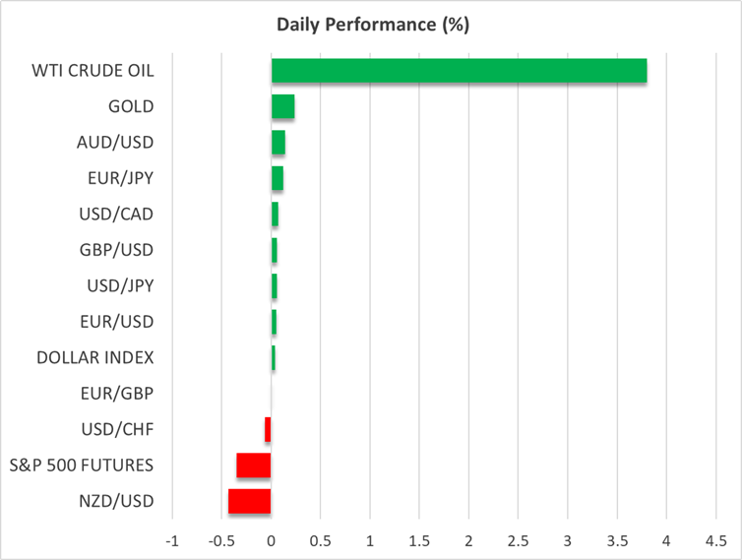Select the 2.5 horizontal axis value
This screenshot has width=742, height=560.
[x=518, y=542]
